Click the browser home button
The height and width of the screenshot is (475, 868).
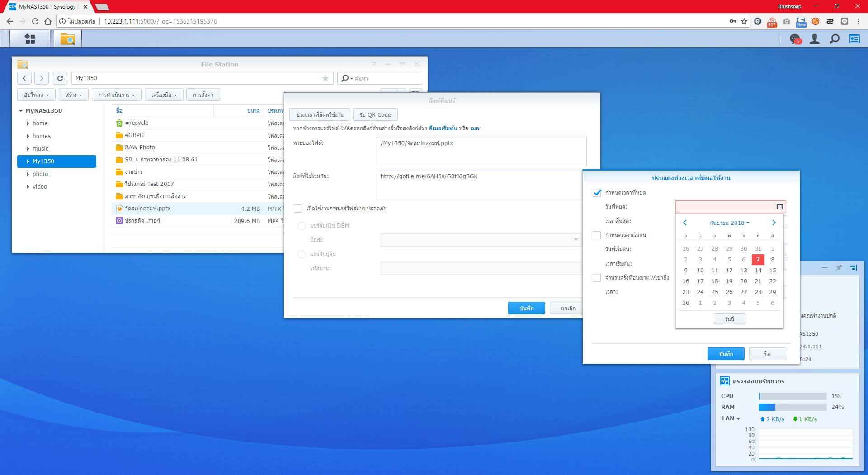[x=48, y=21]
